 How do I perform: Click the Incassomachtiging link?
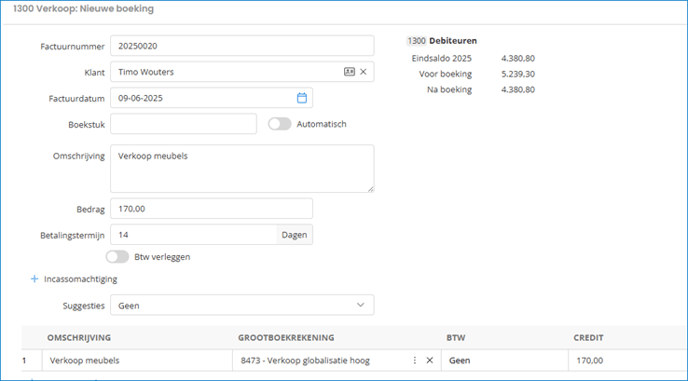click(x=81, y=279)
